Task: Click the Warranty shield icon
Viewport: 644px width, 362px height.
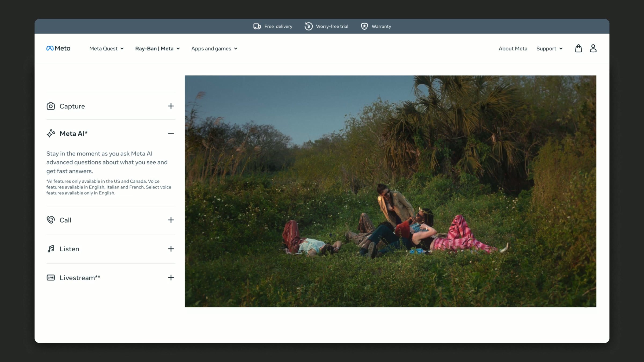Action: [x=364, y=26]
